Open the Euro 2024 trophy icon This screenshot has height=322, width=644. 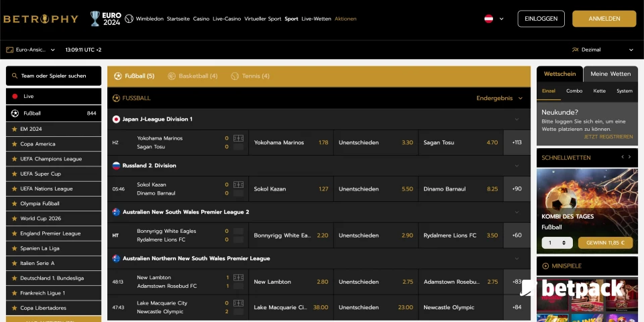coord(96,19)
